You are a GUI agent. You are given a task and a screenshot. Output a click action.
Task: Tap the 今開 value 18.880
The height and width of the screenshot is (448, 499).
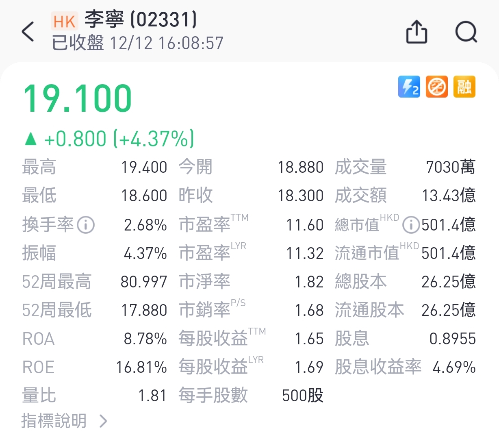(x=301, y=167)
